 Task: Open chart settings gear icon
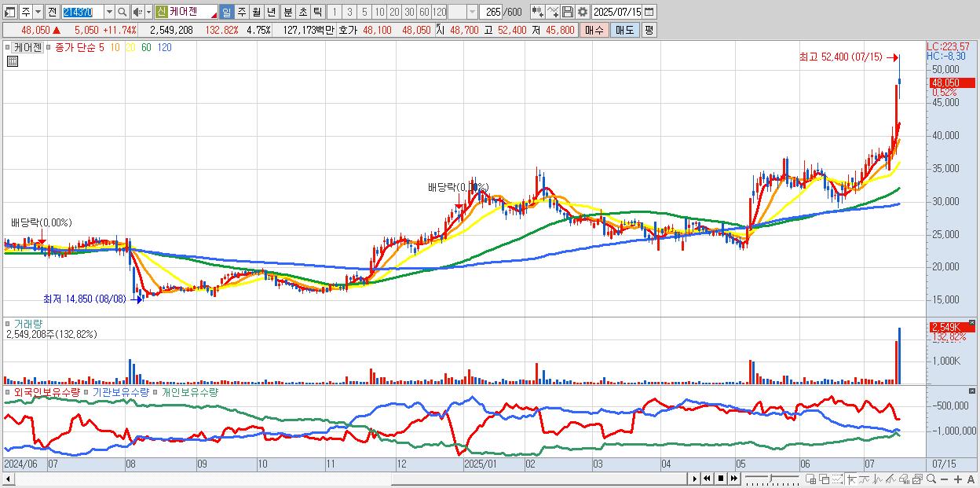(583, 12)
